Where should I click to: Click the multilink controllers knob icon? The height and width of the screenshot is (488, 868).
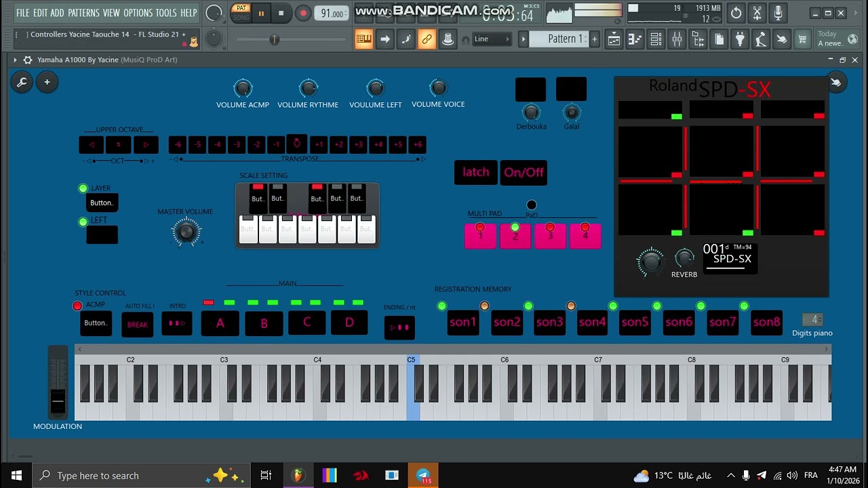tap(448, 39)
